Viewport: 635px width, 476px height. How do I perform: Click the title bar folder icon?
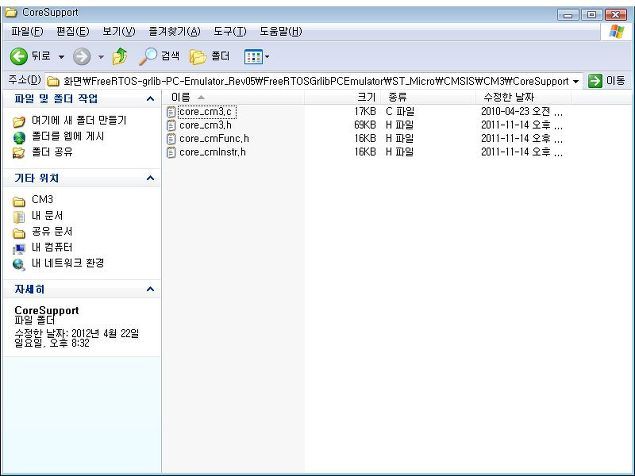pyautogui.click(x=11, y=12)
